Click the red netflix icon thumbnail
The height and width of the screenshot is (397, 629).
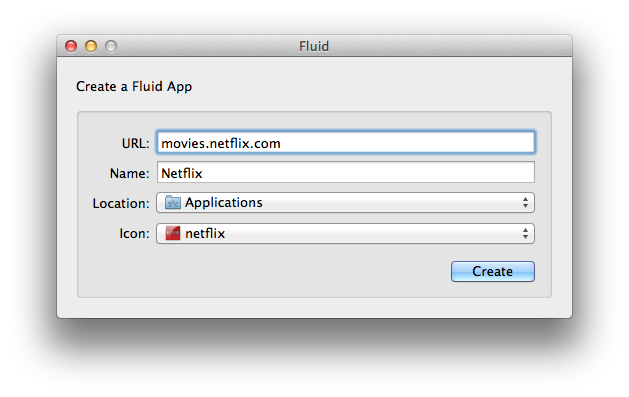click(x=173, y=233)
